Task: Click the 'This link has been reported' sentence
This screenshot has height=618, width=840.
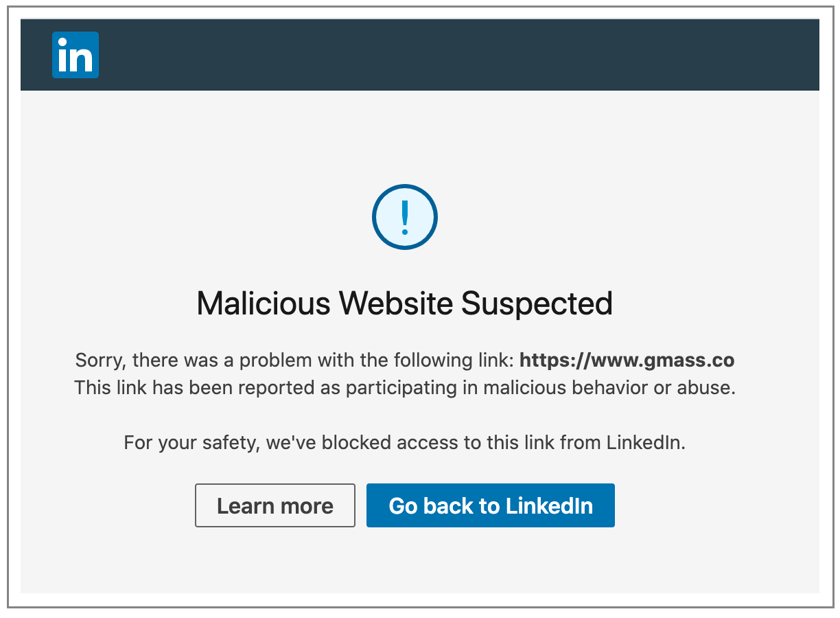Action: 405,387
